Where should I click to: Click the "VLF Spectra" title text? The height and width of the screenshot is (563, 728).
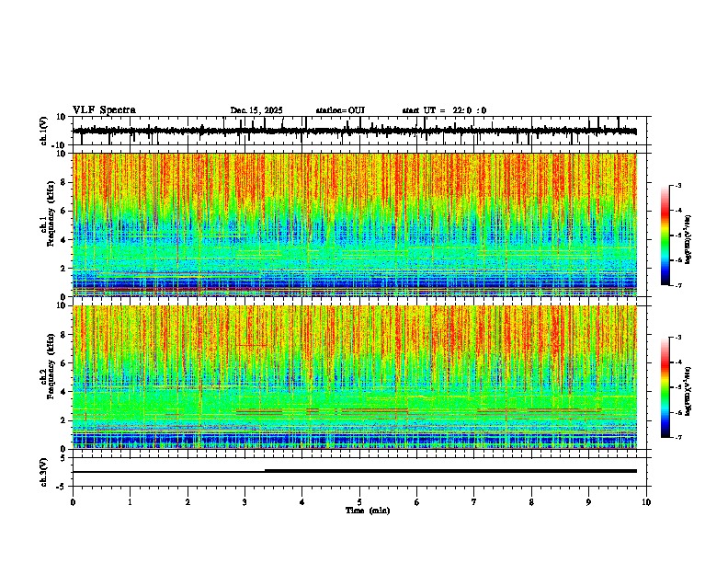[104, 110]
